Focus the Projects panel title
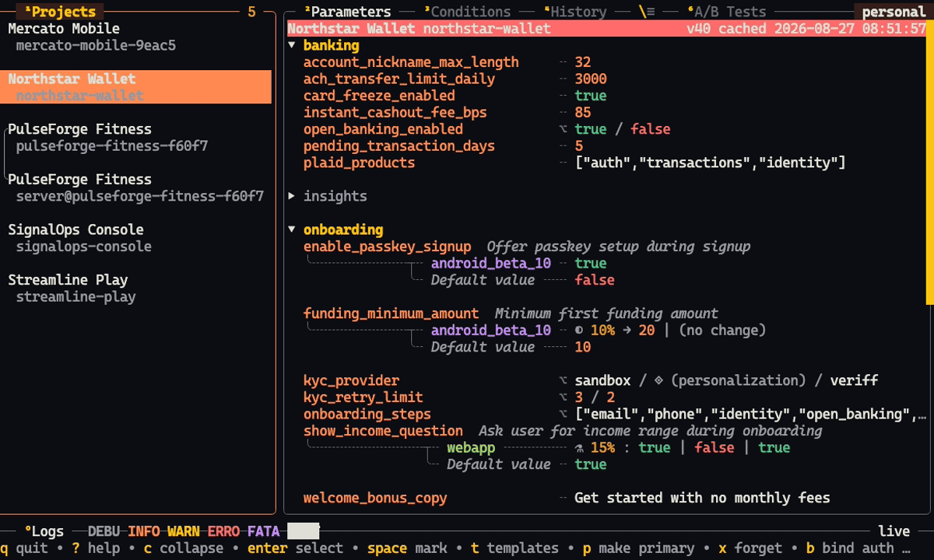The height and width of the screenshot is (560, 934). pyautogui.click(x=60, y=12)
